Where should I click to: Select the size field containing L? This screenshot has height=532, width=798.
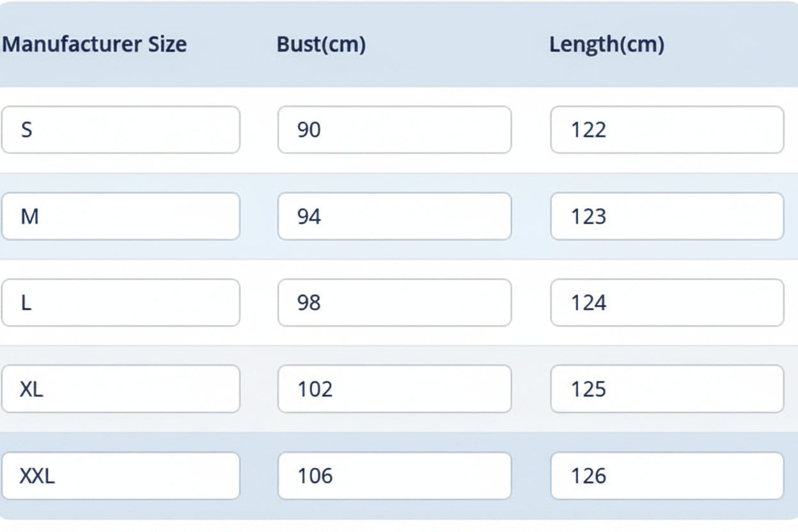121,302
